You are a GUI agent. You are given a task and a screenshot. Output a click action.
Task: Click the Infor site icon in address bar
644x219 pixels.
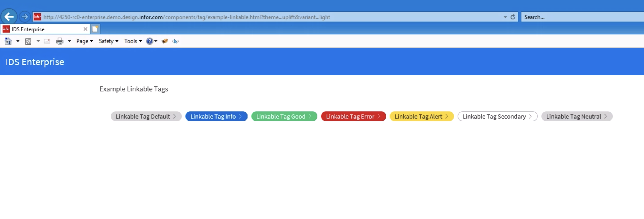click(37, 17)
